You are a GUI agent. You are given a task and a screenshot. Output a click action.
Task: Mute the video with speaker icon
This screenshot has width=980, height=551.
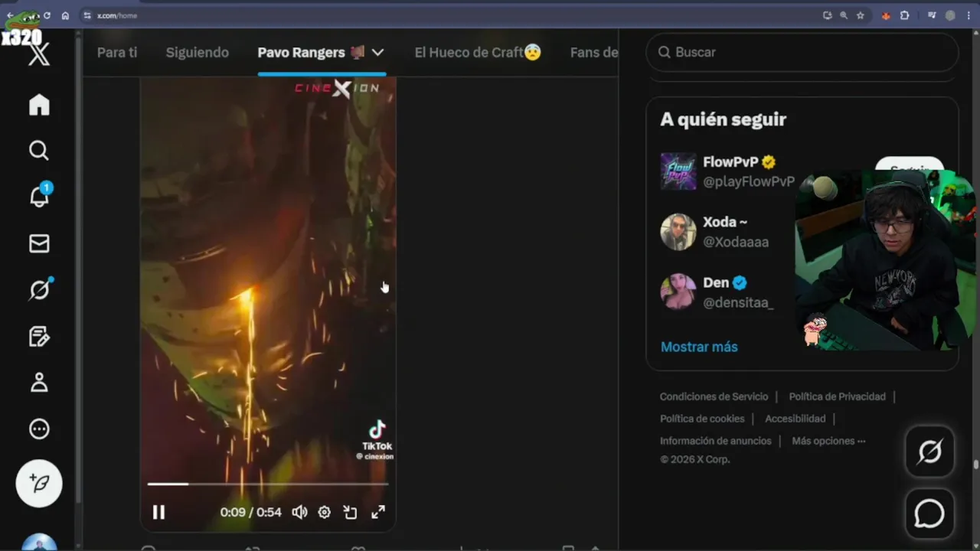click(299, 512)
